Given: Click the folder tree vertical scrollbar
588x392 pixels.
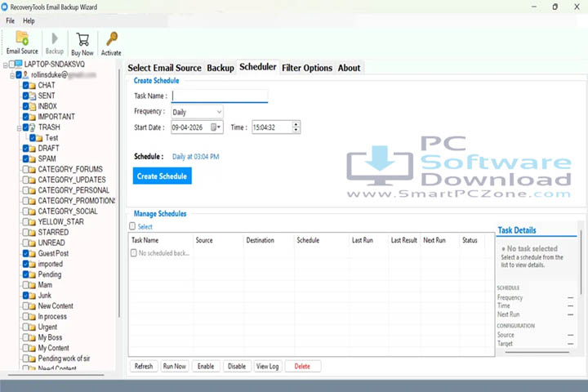Looking at the screenshot, I should [x=119, y=195].
